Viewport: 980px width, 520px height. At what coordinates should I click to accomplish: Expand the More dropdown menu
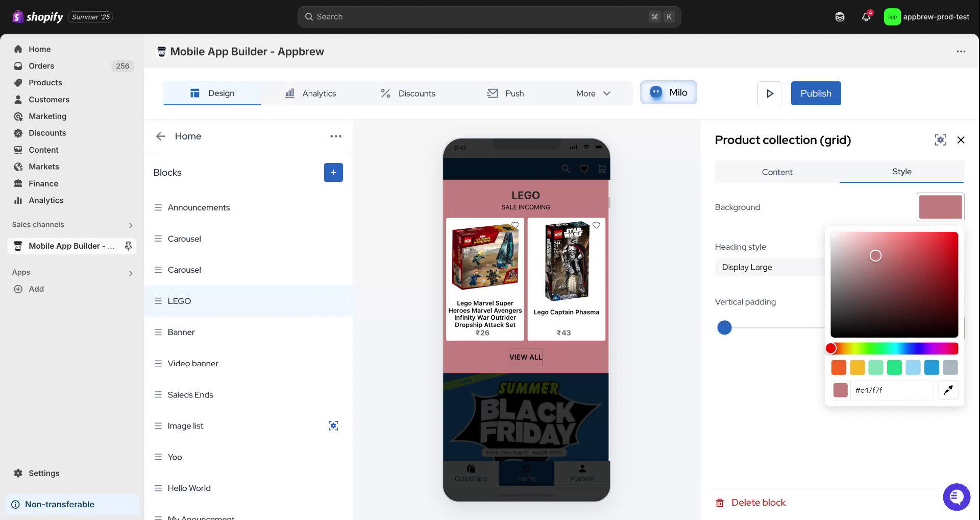(593, 93)
